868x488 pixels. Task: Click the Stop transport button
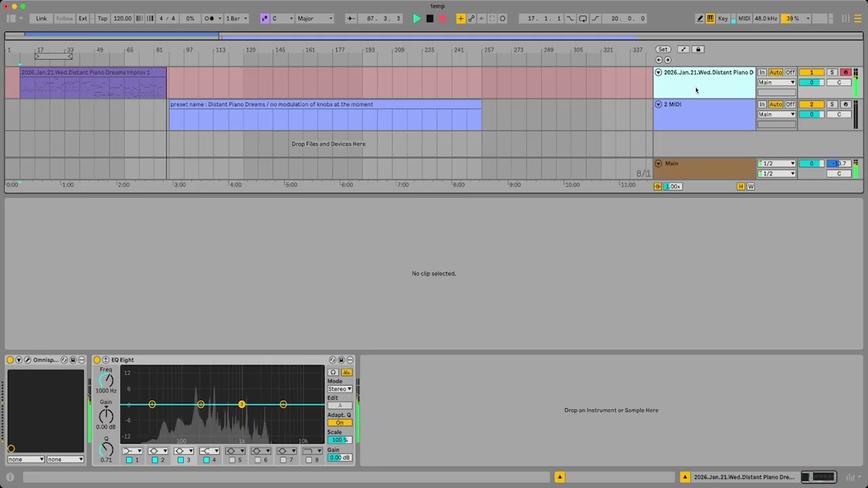tap(429, 18)
